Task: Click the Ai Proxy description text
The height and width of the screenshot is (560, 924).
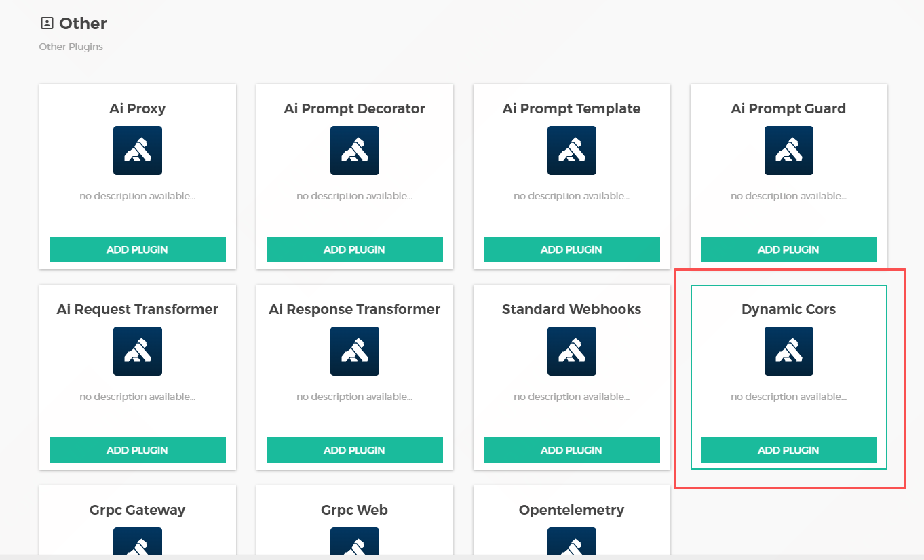Action: pos(138,196)
